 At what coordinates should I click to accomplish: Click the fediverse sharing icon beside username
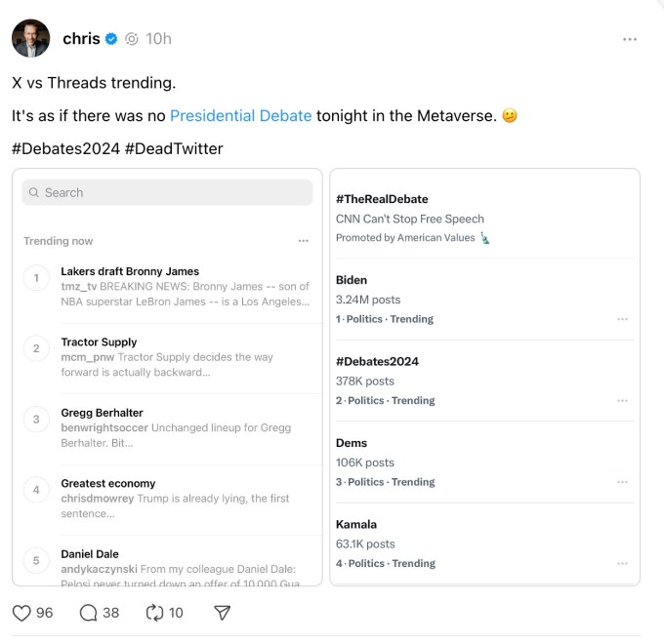tap(132, 39)
